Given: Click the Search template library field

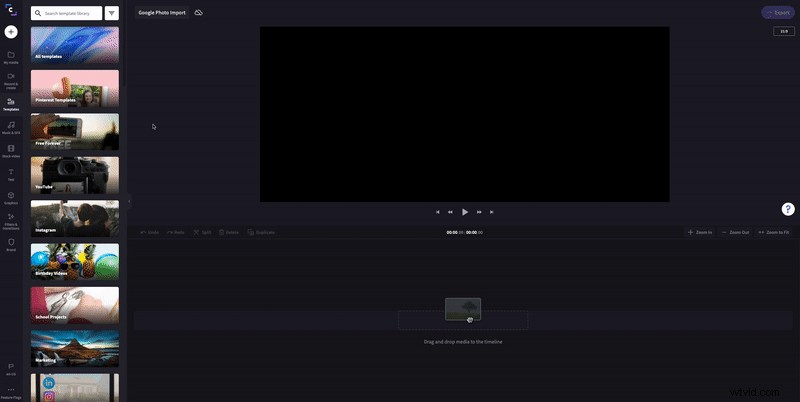Looking at the screenshot, I should (x=70, y=13).
